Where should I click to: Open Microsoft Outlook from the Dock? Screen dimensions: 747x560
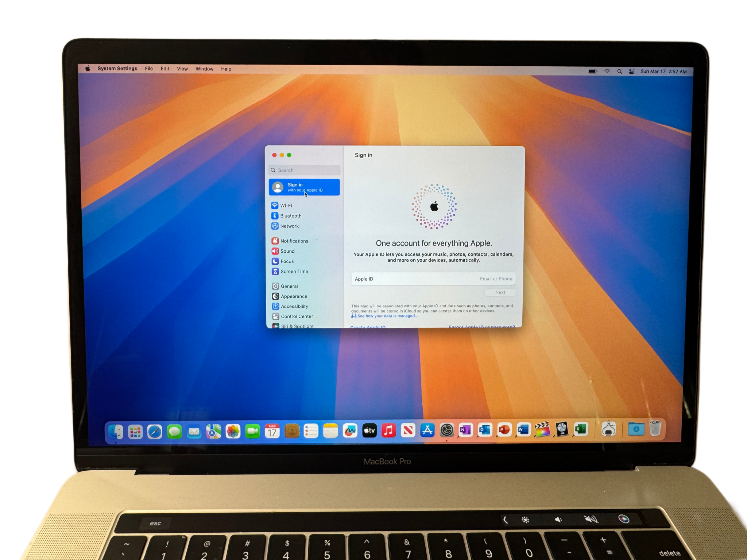tap(485, 430)
